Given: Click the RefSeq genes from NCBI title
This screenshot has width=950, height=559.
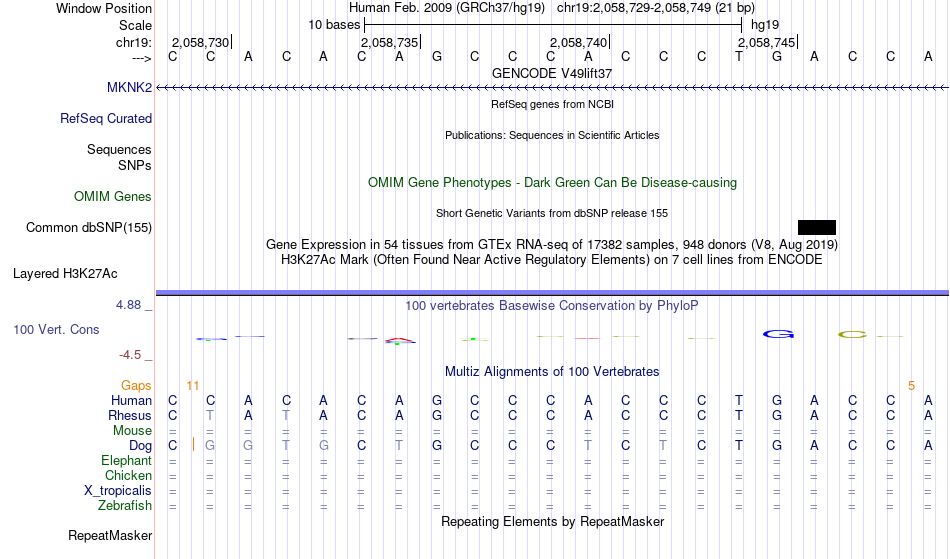Looking at the screenshot, I should [552, 104].
